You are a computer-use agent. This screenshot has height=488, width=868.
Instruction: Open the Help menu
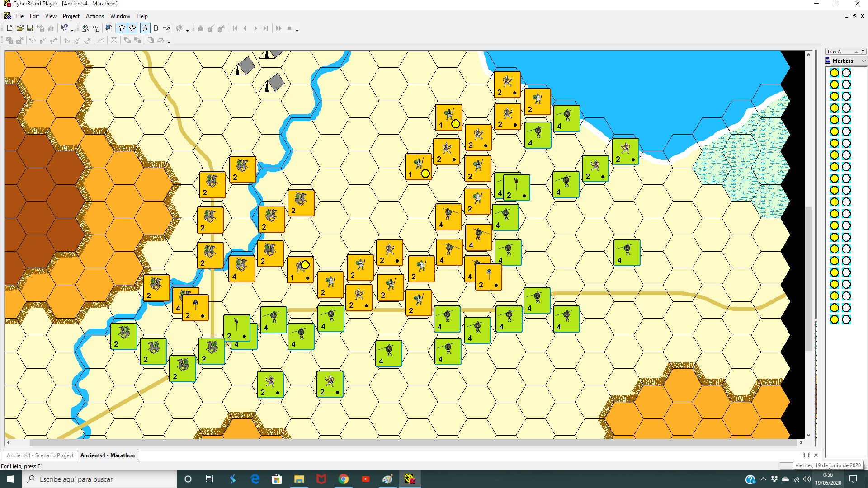pos(142,16)
